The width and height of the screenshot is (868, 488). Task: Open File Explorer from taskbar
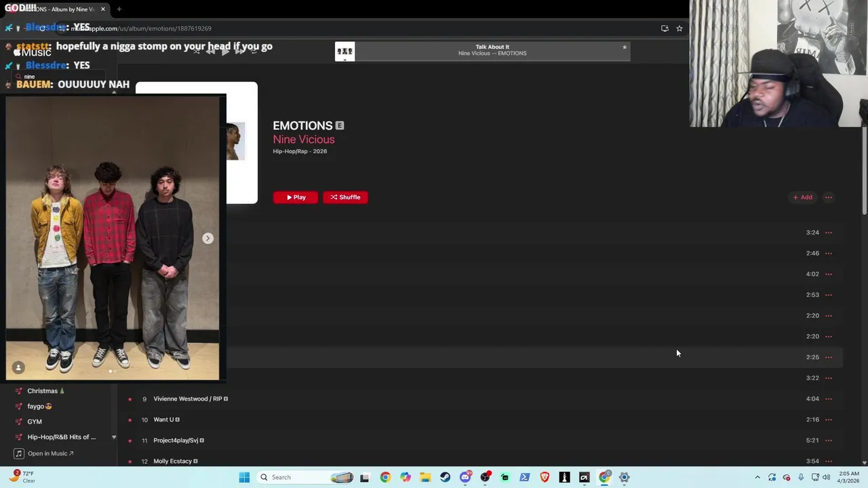pos(425,477)
